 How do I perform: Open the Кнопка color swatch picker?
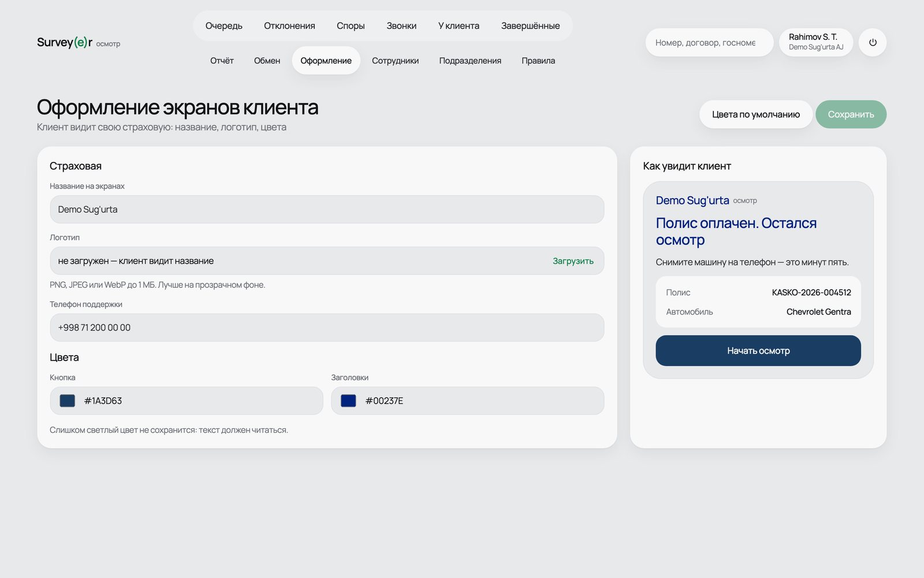coord(68,401)
